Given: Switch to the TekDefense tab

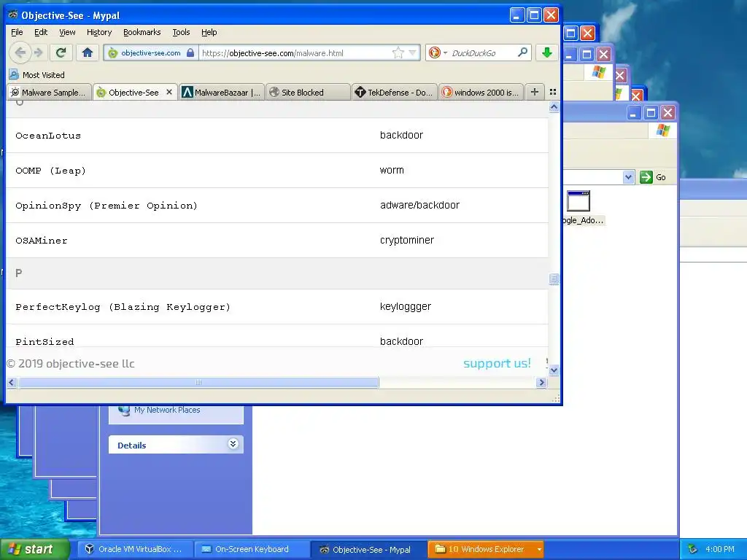Looking at the screenshot, I should click(395, 93).
